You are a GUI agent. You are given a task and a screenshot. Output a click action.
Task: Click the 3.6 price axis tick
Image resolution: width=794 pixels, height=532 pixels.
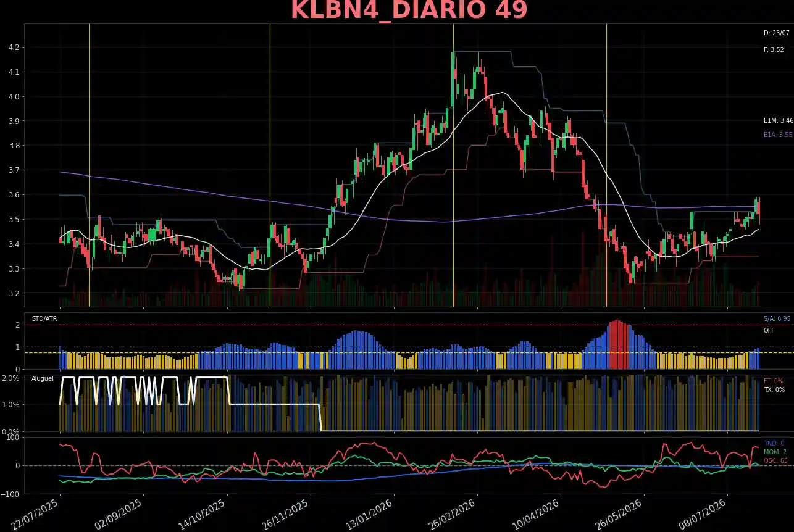[x=14, y=195]
